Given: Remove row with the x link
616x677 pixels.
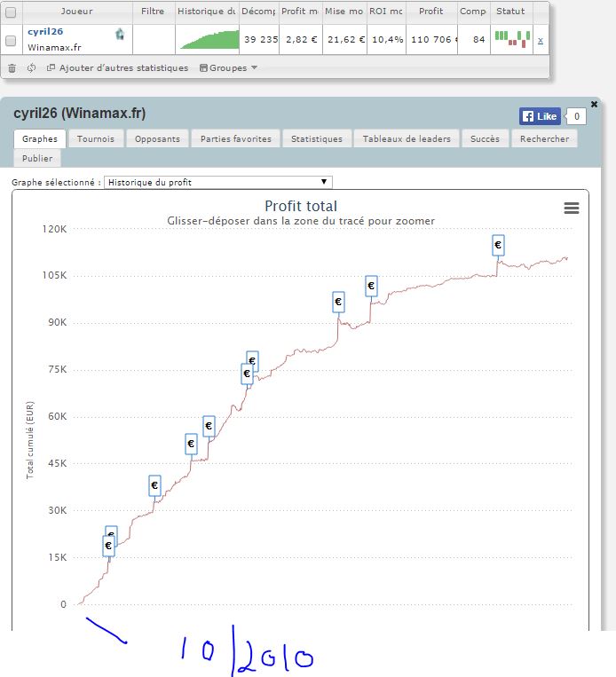Looking at the screenshot, I should point(541,40).
